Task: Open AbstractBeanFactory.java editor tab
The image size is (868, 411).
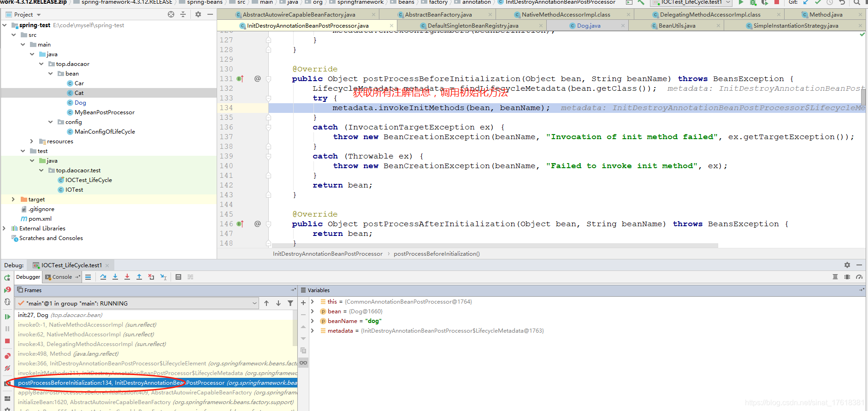Action: tap(438, 15)
